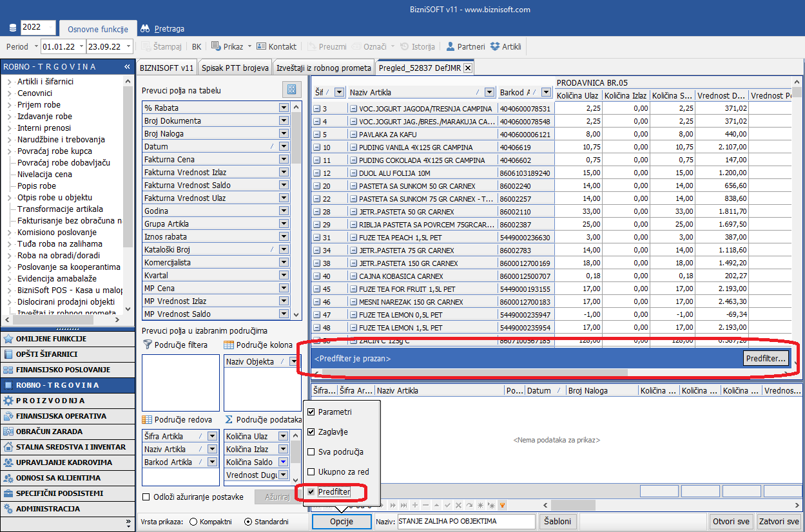805x532 pixels.
Task: Expand the Cenovnici tree node
Action: tap(9, 93)
